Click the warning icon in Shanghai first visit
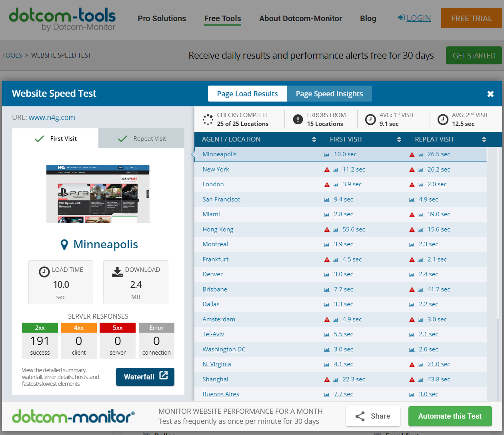Viewport: 504px width, 435px height. (x=327, y=379)
